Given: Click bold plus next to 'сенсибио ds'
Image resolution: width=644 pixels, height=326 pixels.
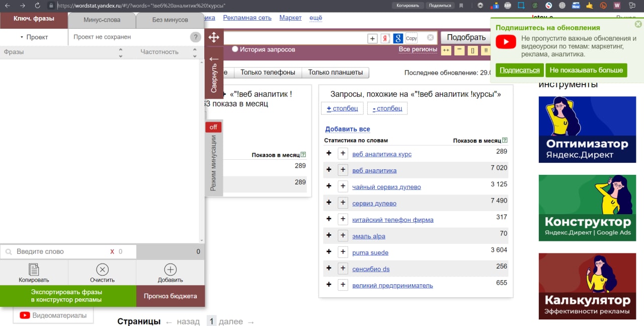Looking at the screenshot, I should [x=329, y=268].
